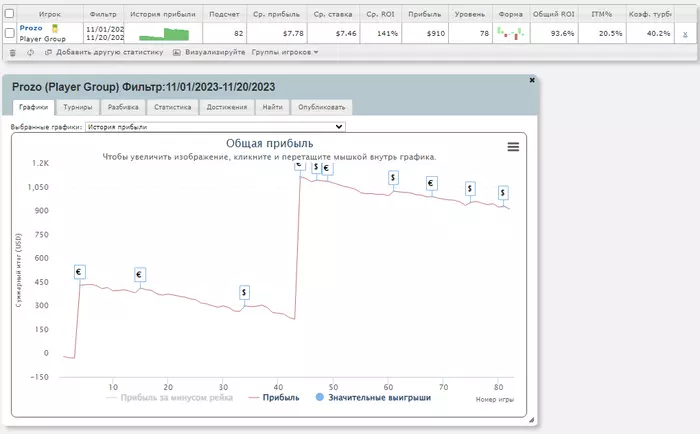
Task: Tick the select-all checkbox in the table header
Action: tap(9, 14)
